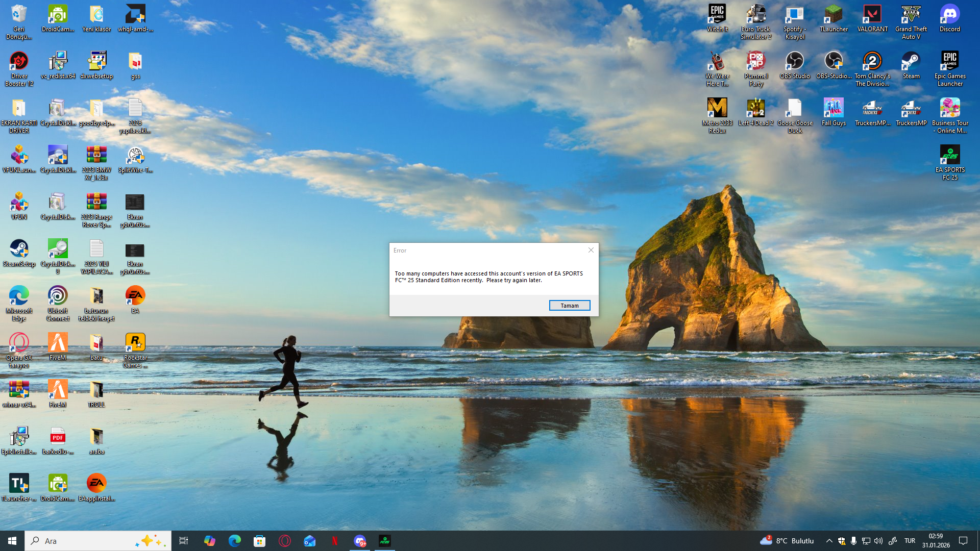The image size is (980, 551).
Task: Select the VALORANT desktop icon
Action: coord(872,19)
